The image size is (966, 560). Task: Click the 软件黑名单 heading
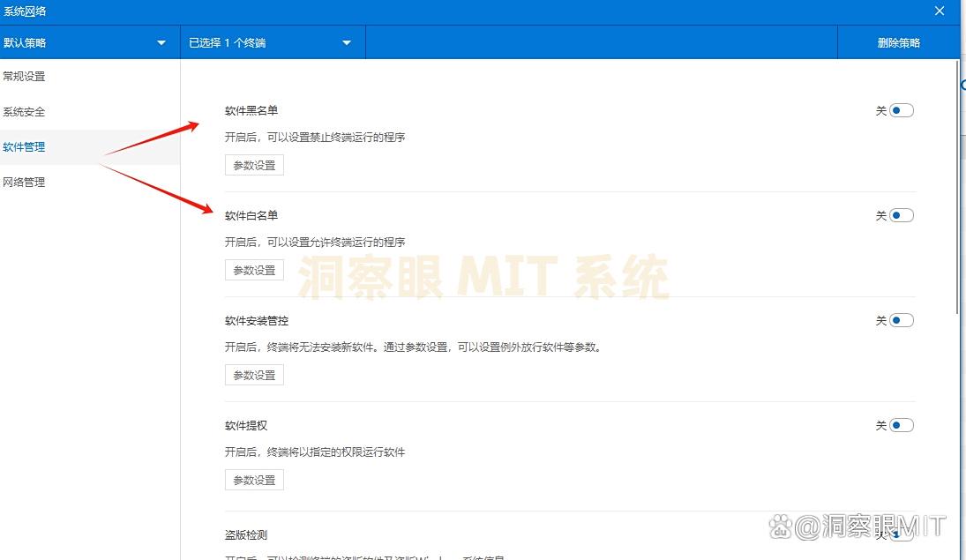[x=251, y=111]
